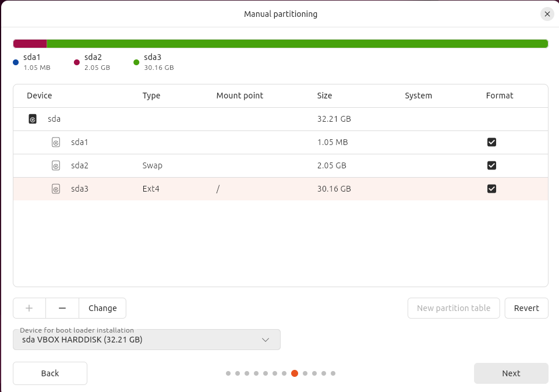Click the Change button

(102, 308)
